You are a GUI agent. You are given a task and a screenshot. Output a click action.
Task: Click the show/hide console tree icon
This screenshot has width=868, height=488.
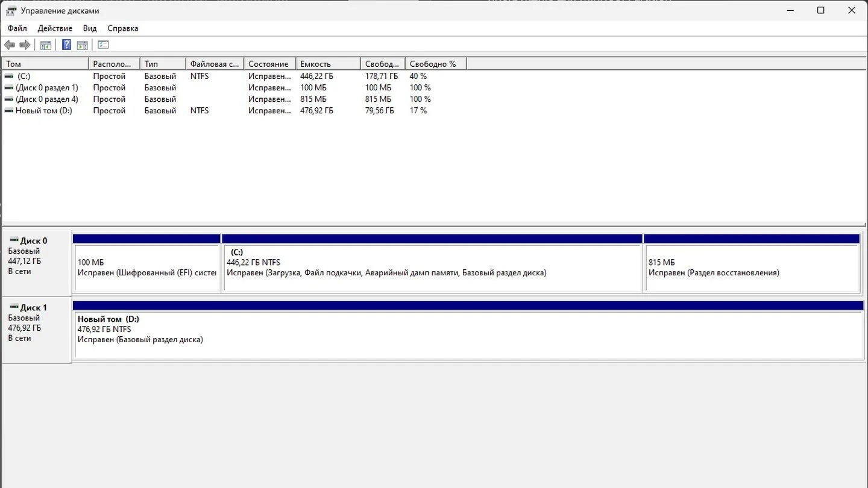[46, 45]
